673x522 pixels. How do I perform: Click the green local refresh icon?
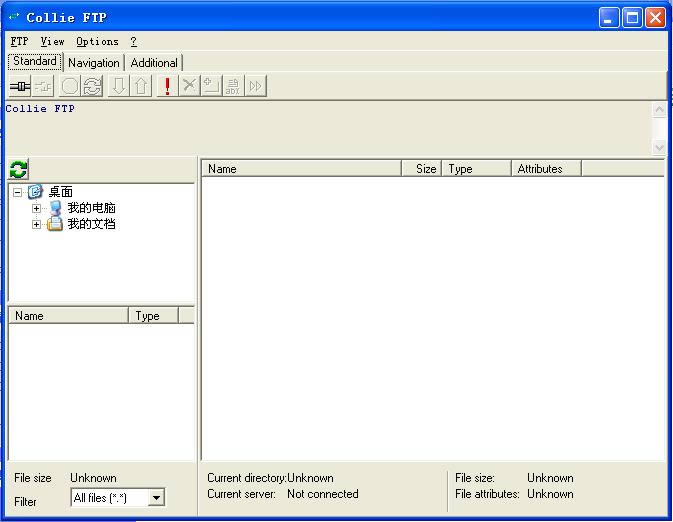tap(18, 169)
